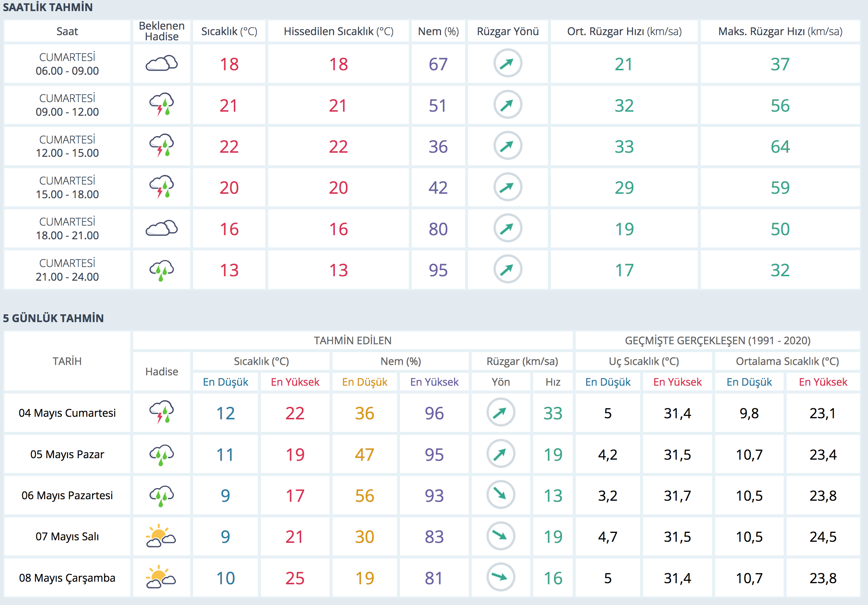868x605 pixels.
Task: Click the wind direction arrow for 08 Mayıs Çarşamba
Action: coord(500,577)
